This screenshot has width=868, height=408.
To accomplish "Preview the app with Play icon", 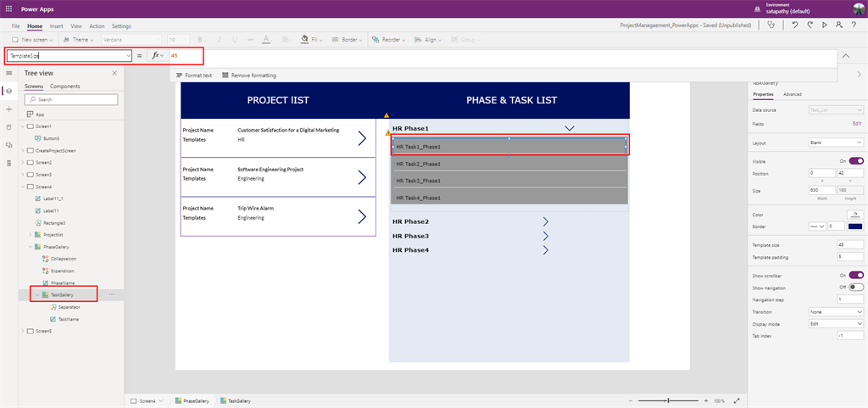I will pyautogui.click(x=825, y=25).
